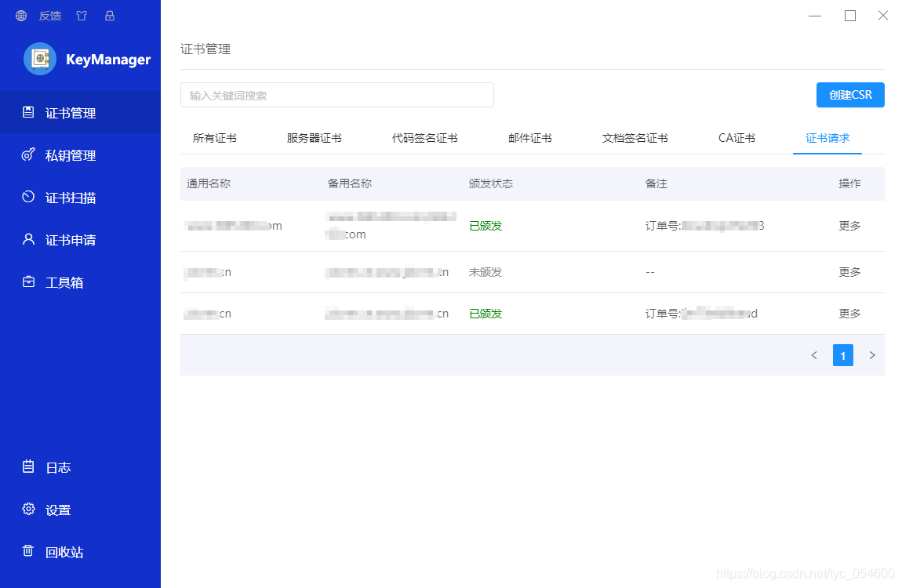Click the globe language icon

20,15
